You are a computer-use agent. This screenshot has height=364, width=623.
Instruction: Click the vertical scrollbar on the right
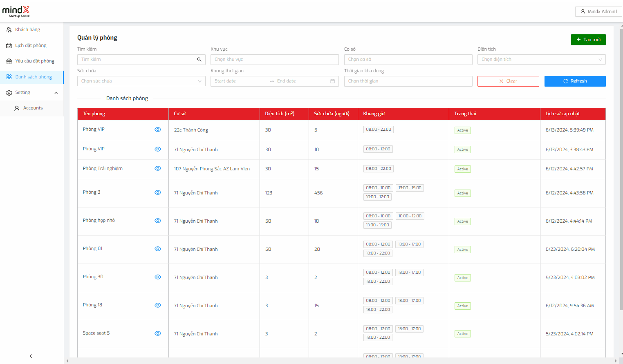pyautogui.click(x=621, y=163)
